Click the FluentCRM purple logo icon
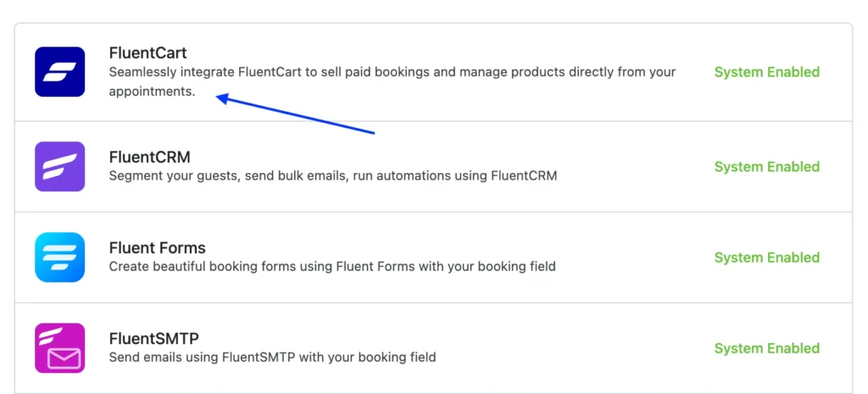Screen dimensions: 868x394 [x=59, y=166]
